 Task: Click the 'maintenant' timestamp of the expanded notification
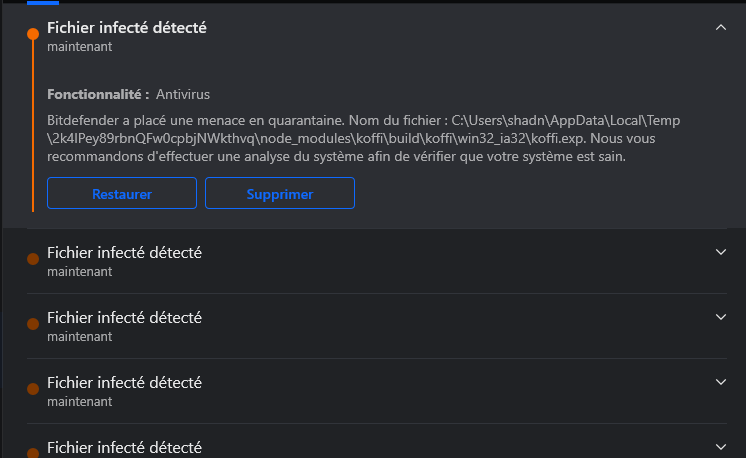tap(79, 46)
